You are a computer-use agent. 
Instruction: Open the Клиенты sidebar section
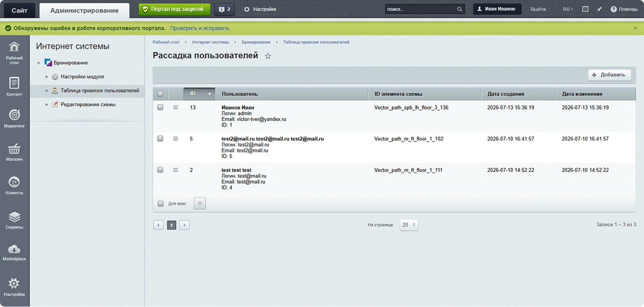pos(14,185)
